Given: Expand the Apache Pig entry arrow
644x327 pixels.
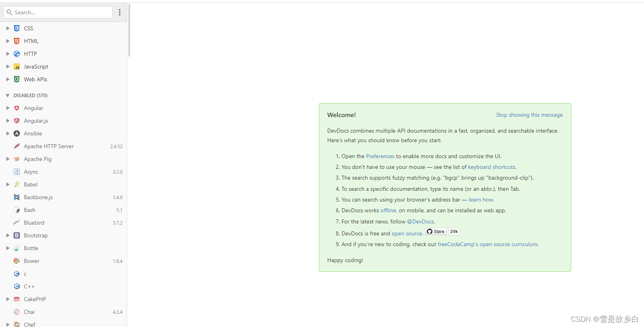Looking at the screenshot, I should pyautogui.click(x=8, y=159).
